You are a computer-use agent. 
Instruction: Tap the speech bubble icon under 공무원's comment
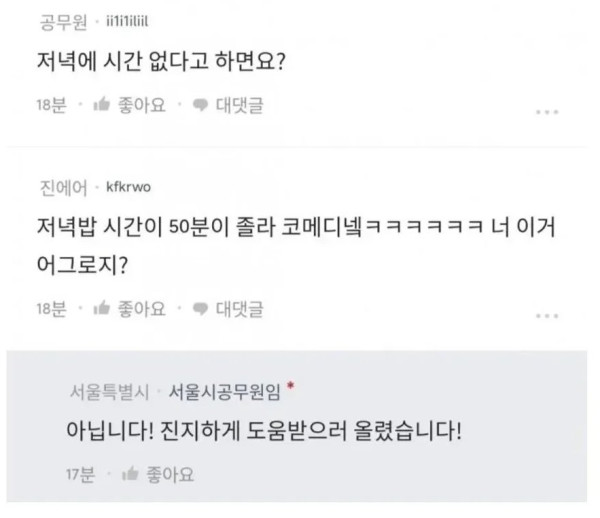(x=200, y=105)
